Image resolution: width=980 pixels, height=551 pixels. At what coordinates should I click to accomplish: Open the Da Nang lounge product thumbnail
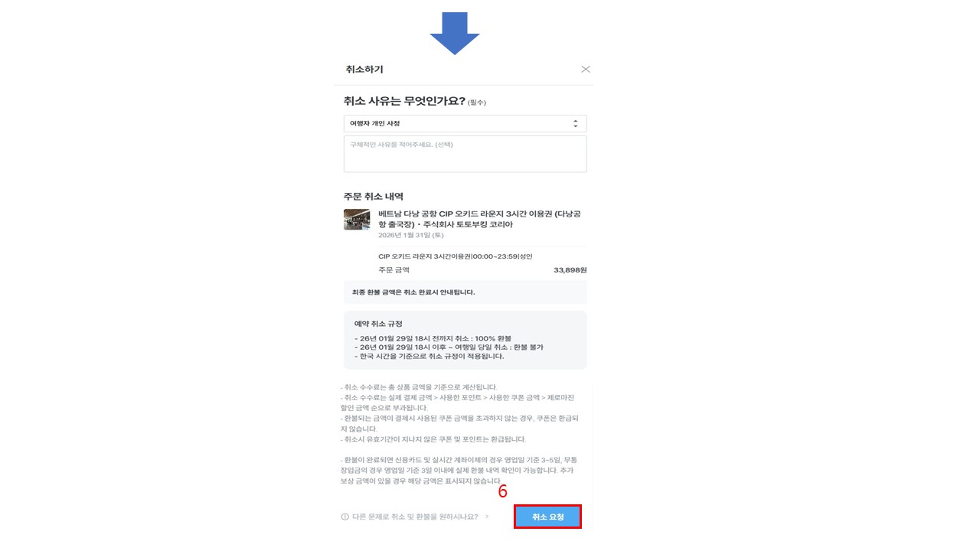point(357,219)
